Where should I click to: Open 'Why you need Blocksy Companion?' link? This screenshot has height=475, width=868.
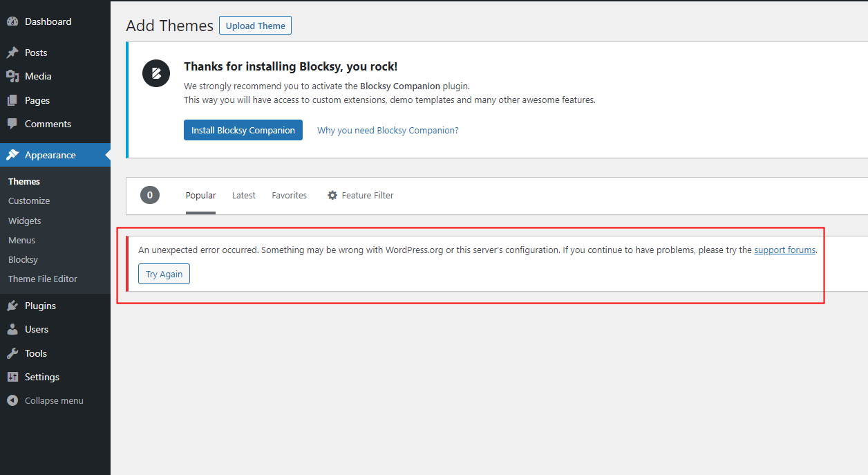[x=388, y=130]
